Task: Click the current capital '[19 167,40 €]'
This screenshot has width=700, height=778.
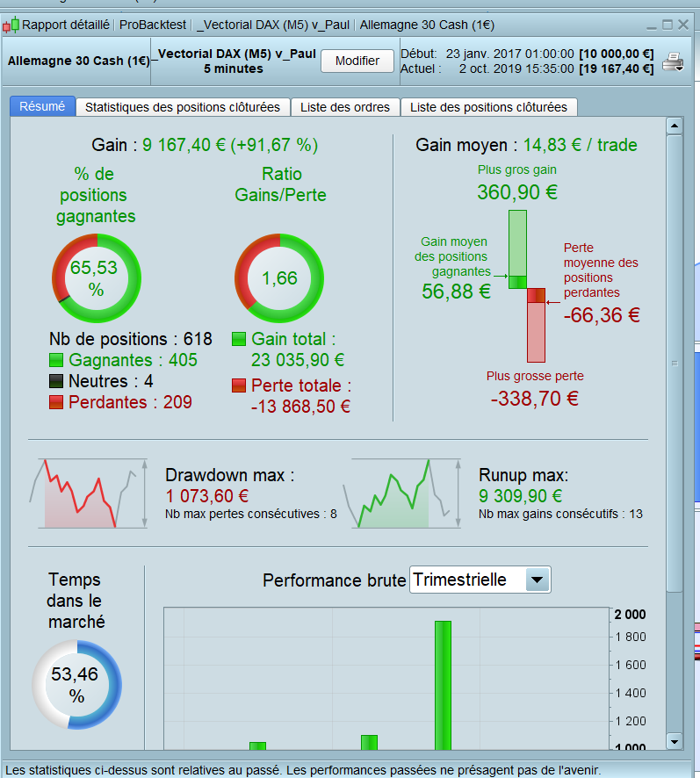Action: [616, 68]
